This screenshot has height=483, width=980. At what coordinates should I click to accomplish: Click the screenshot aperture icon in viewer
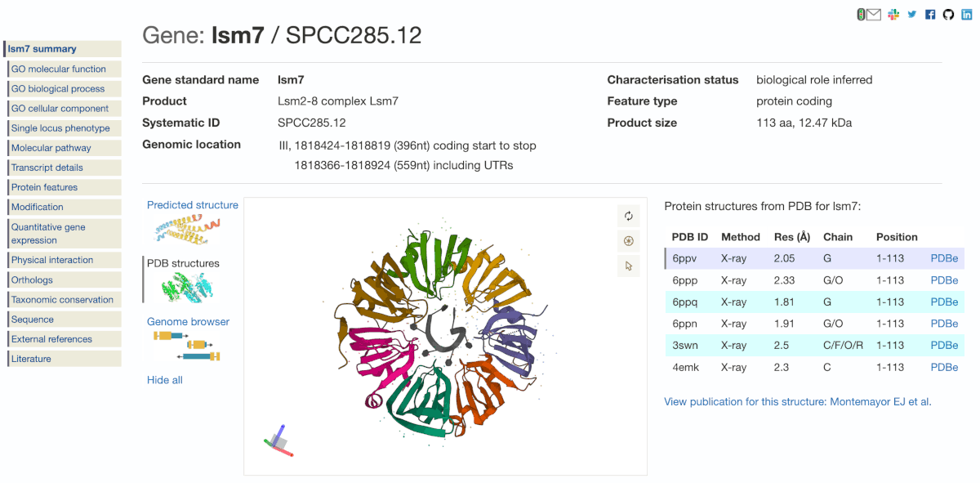click(628, 241)
